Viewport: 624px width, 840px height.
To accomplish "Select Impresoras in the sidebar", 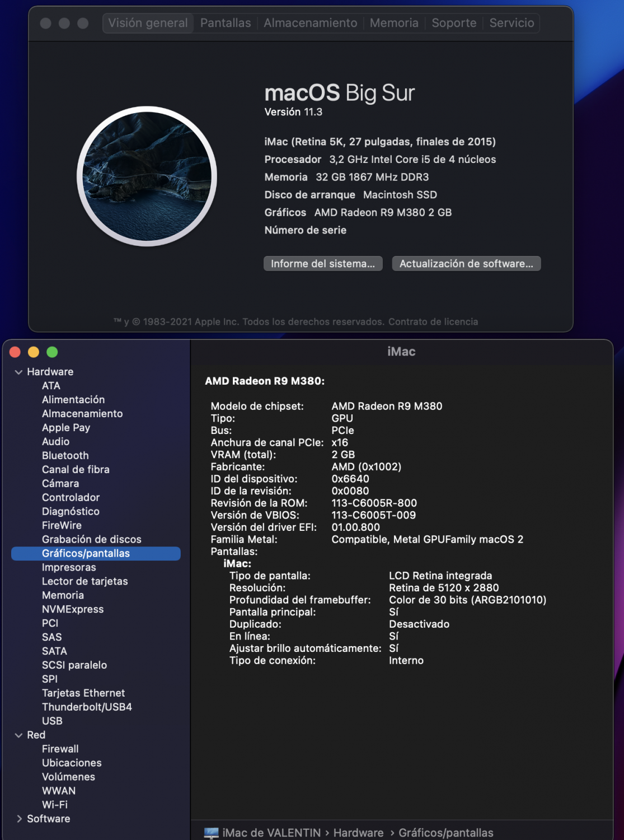I will click(x=69, y=567).
